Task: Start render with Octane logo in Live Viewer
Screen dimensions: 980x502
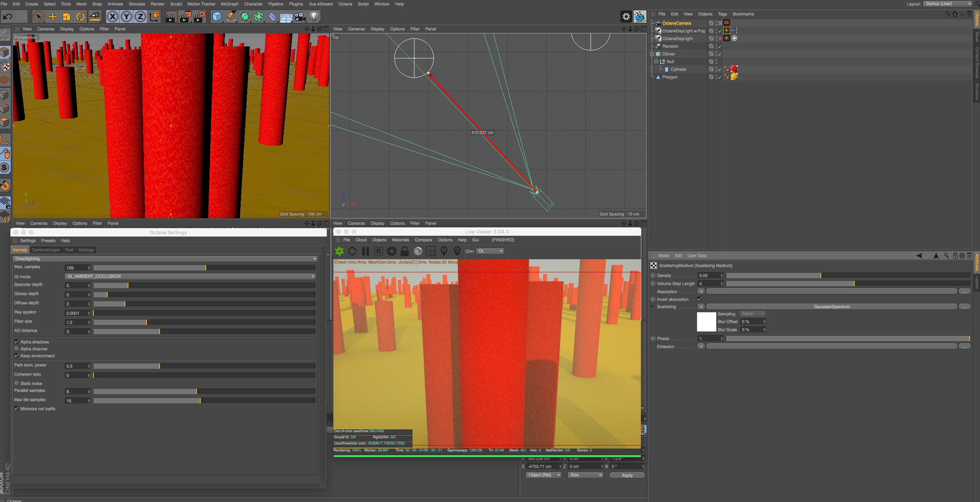Action: click(339, 251)
